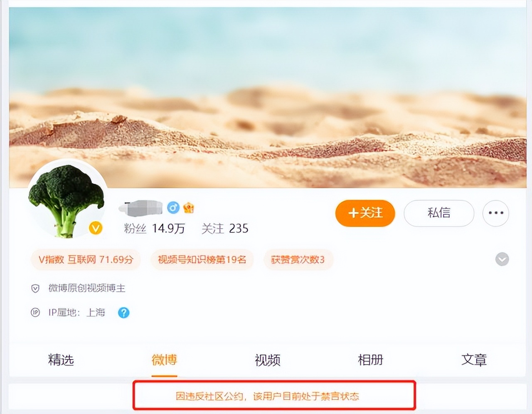Switch to the 视频 tab

(268, 360)
